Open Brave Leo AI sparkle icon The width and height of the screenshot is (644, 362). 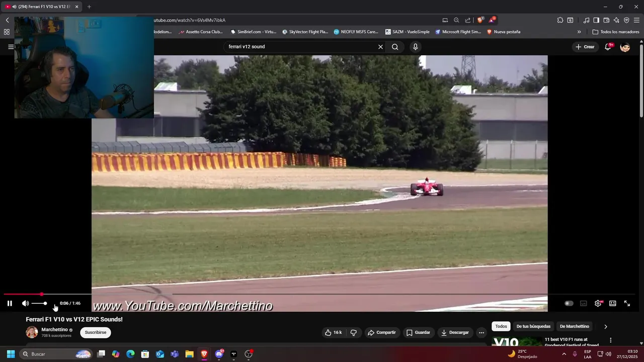616,20
